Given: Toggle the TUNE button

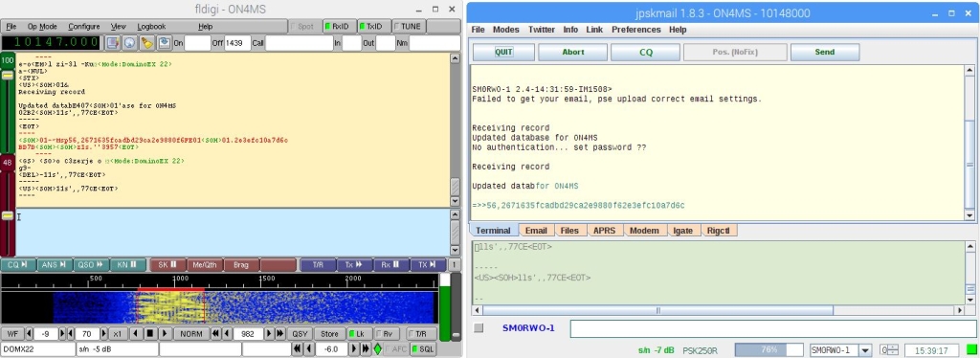Looking at the screenshot, I should pos(408,26).
